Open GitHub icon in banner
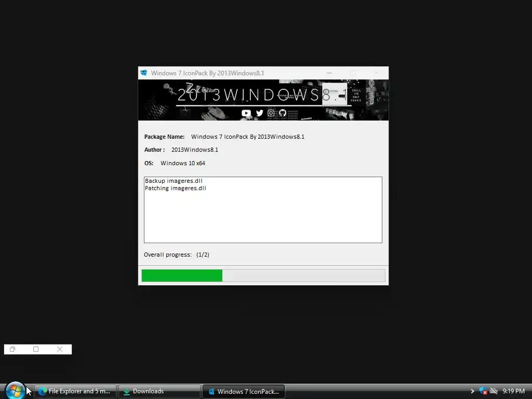The height and width of the screenshot is (399, 532). pyautogui.click(x=282, y=113)
